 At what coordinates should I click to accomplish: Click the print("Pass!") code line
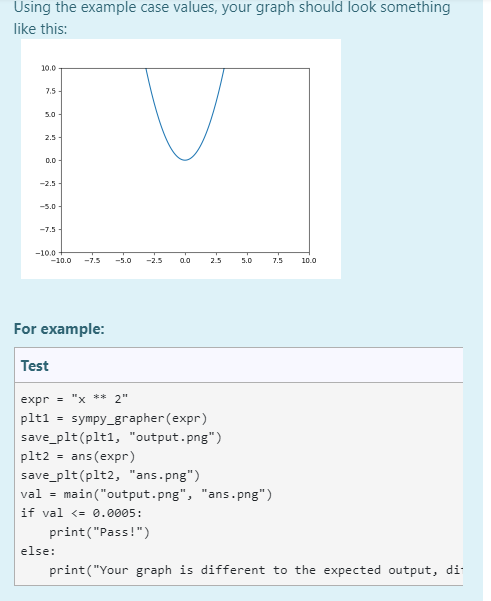pos(99,532)
